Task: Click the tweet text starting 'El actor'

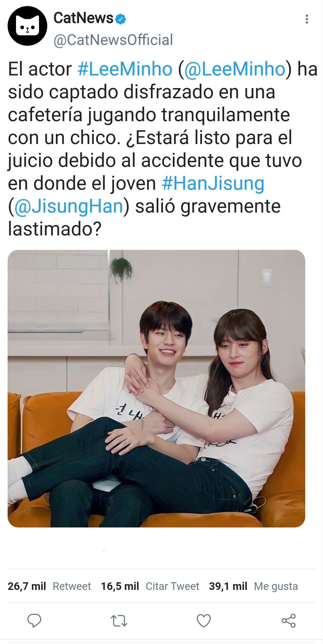Action: click(x=162, y=149)
